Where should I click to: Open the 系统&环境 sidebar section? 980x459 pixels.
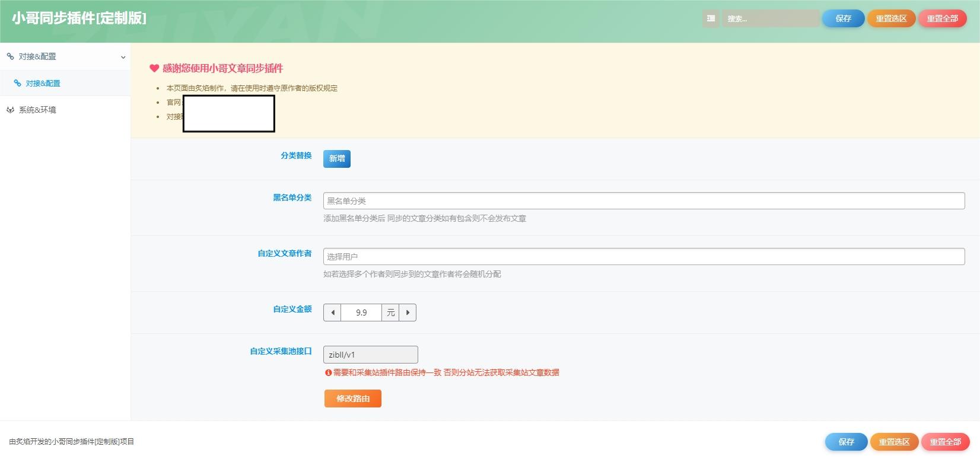coord(65,110)
